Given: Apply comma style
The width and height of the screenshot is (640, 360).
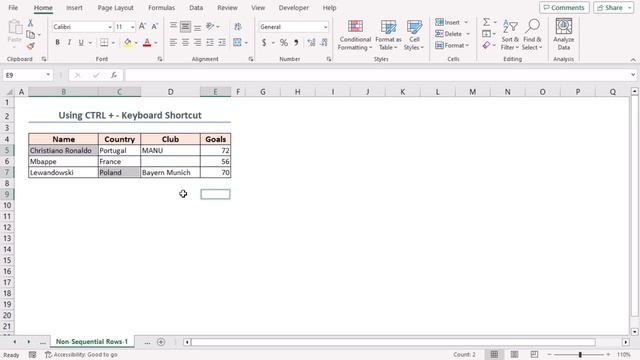Looking at the screenshot, I should pyautogui.click(x=296, y=42).
